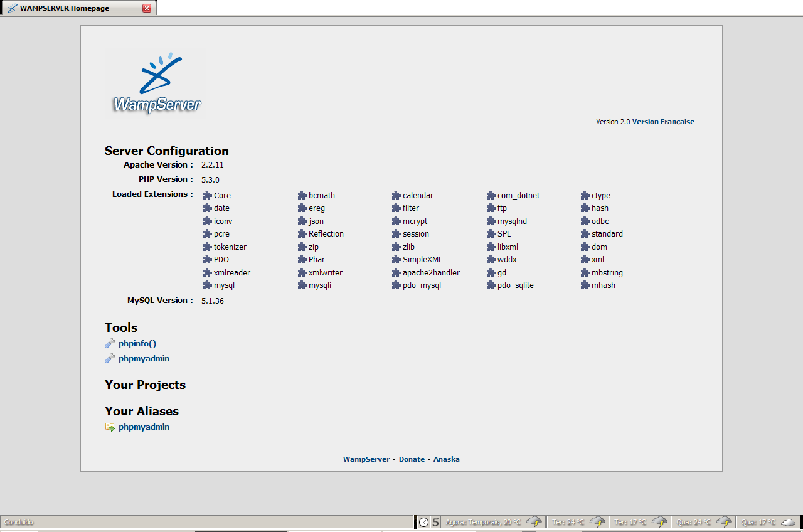Open the phpinfo() tool link

pyautogui.click(x=137, y=343)
